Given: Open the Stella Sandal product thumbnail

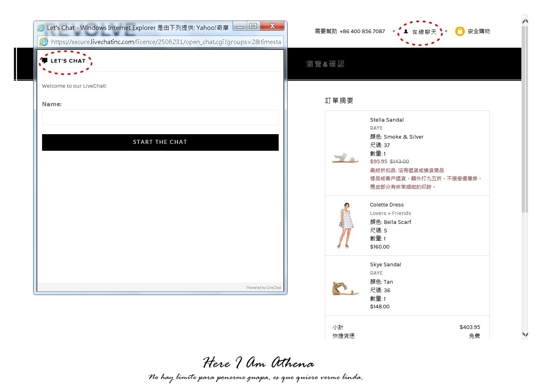Looking at the screenshot, I should point(345,158).
